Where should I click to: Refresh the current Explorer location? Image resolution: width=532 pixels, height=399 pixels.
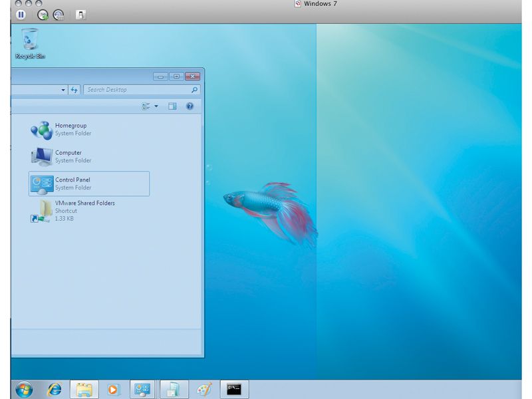[74, 90]
